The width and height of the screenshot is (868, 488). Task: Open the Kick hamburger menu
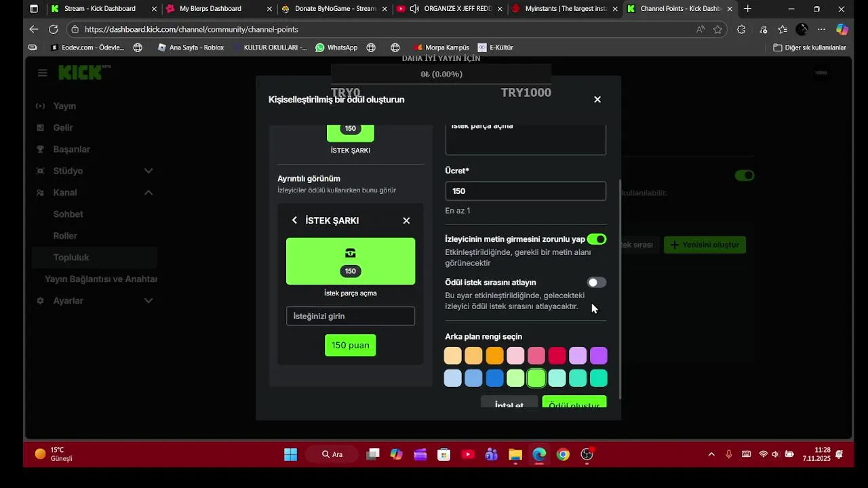[x=43, y=73]
